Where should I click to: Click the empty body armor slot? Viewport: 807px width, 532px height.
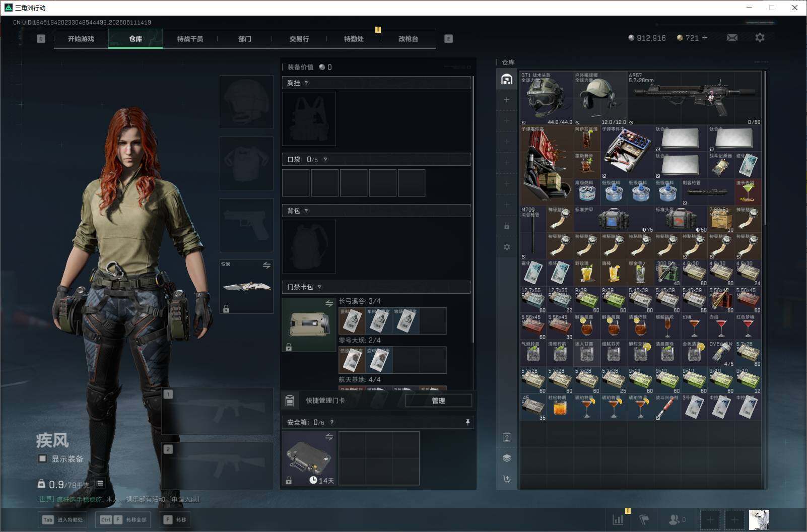pyautogui.click(x=246, y=163)
